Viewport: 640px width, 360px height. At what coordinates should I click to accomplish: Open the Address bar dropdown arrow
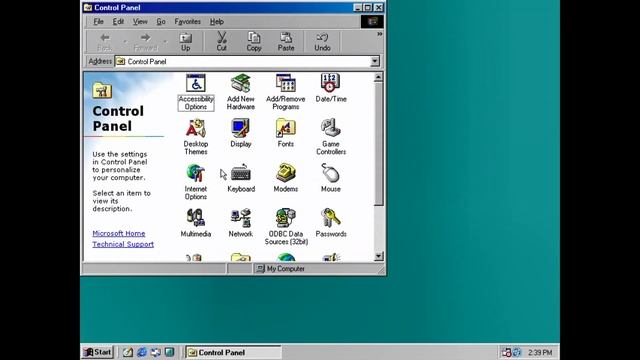tap(375, 62)
